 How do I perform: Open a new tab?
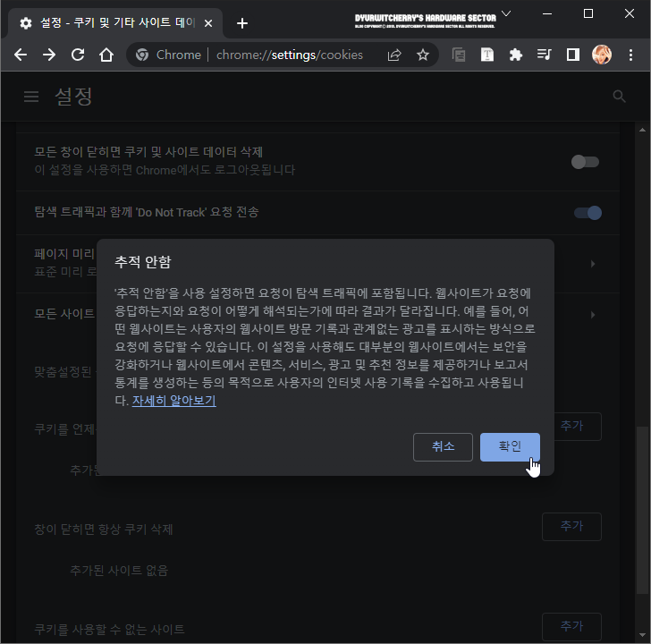(242, 23)
